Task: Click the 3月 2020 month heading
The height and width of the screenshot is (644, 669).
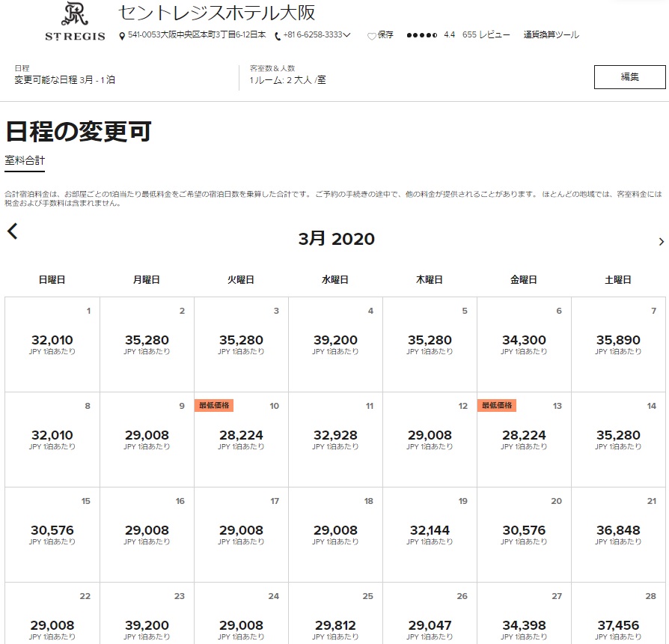Action: point(336,238)
